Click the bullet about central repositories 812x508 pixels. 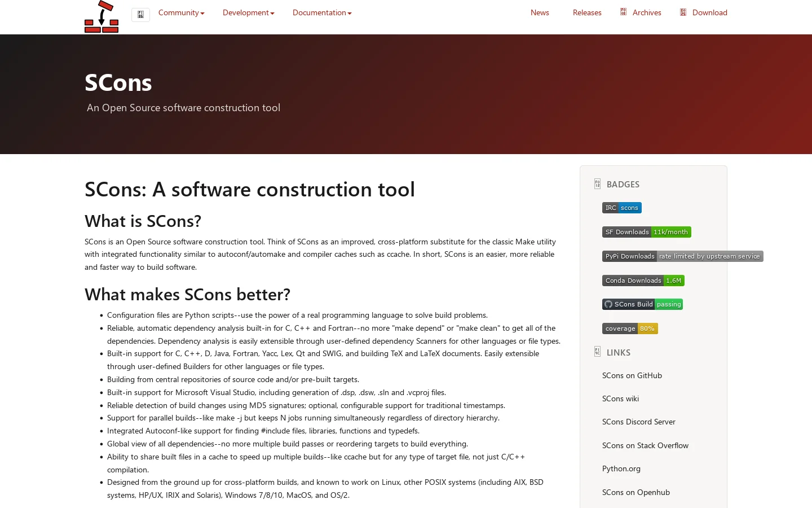click(x=233, y=379)
